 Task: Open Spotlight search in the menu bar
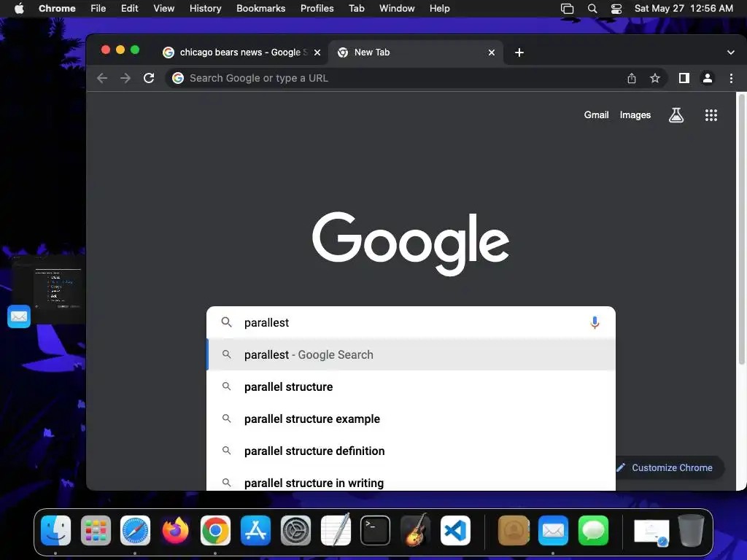(x=592, y=9)
